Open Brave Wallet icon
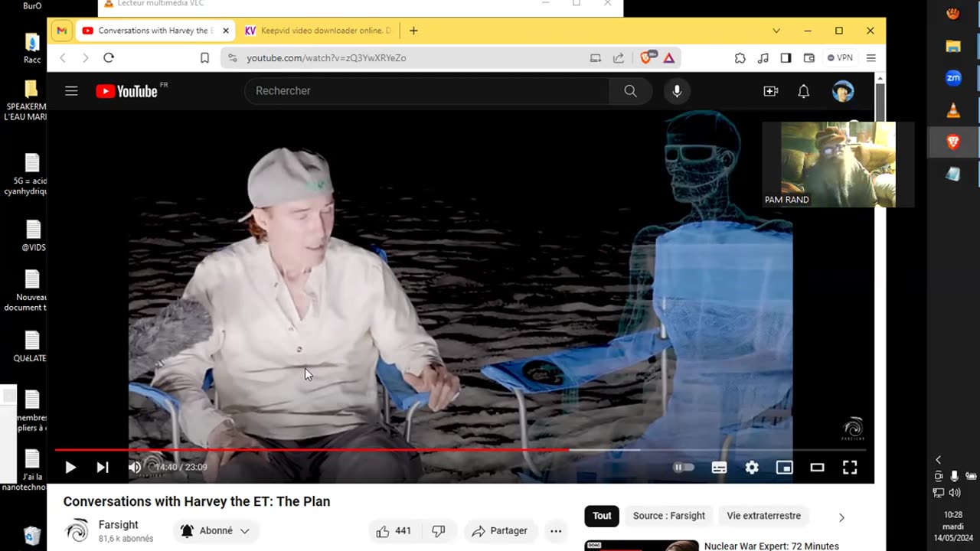The image size is (980, 551). 808,57
